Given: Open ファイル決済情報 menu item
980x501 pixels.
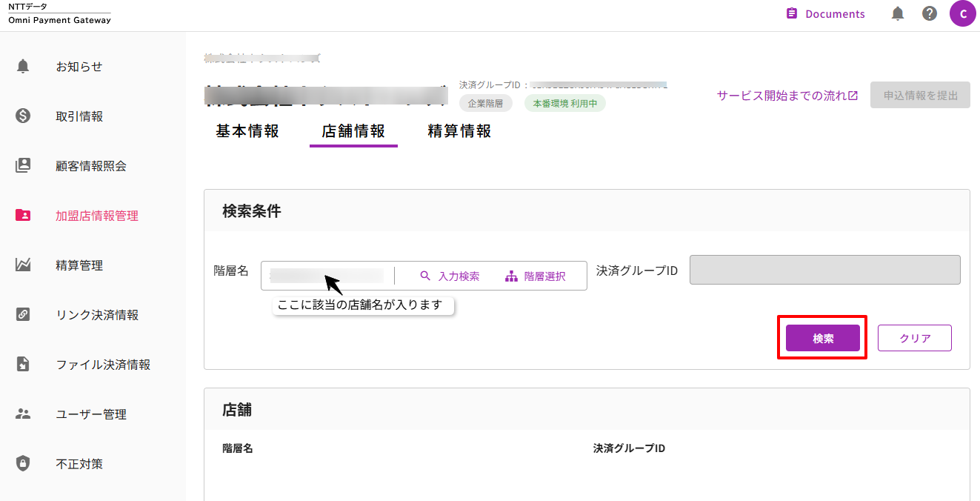Looking at the screenshot, I should pyautogui.click(x=103, y=365).
